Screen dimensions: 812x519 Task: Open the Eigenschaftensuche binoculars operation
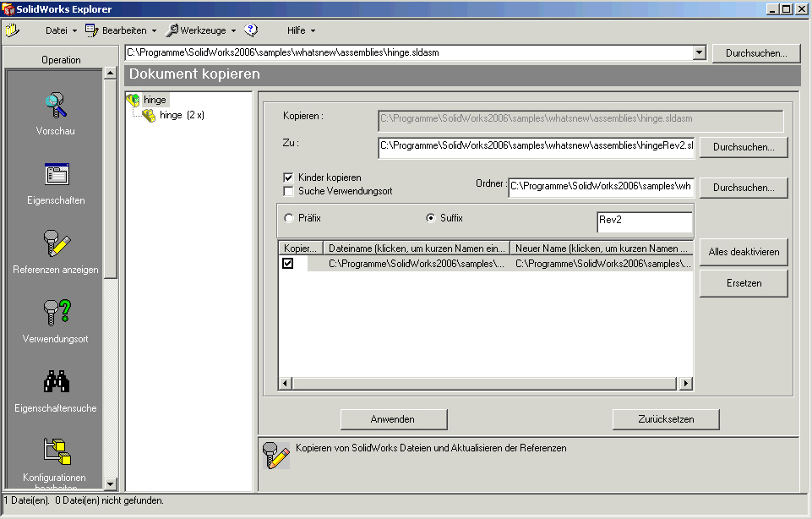(56, 391)
